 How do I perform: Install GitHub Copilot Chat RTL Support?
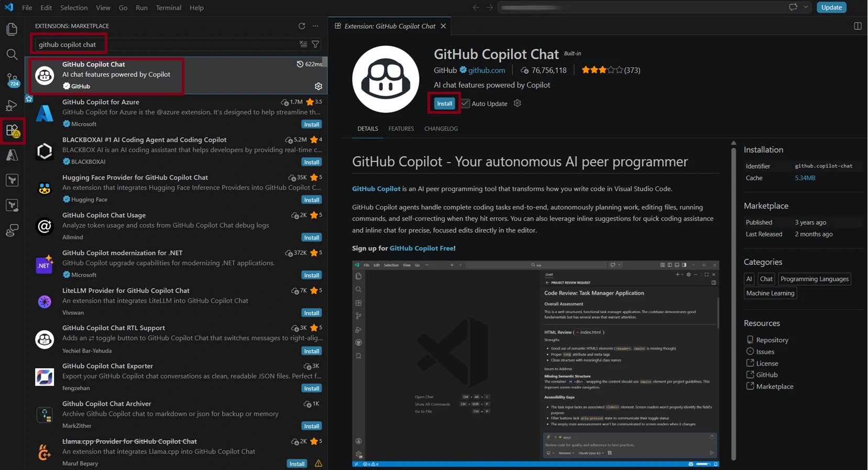point(311,351)
